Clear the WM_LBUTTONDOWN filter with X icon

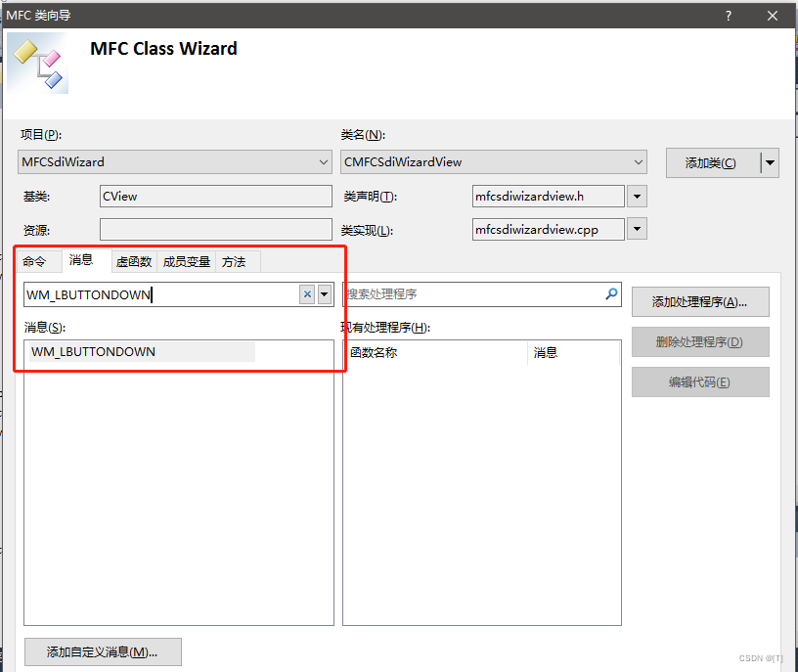tap(306, 294)
